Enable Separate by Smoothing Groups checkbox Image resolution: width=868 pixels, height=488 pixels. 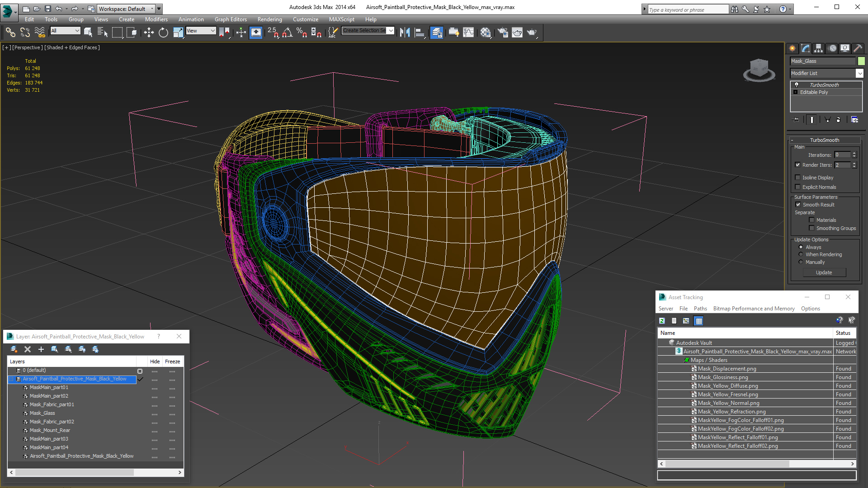tap(812, 228)
